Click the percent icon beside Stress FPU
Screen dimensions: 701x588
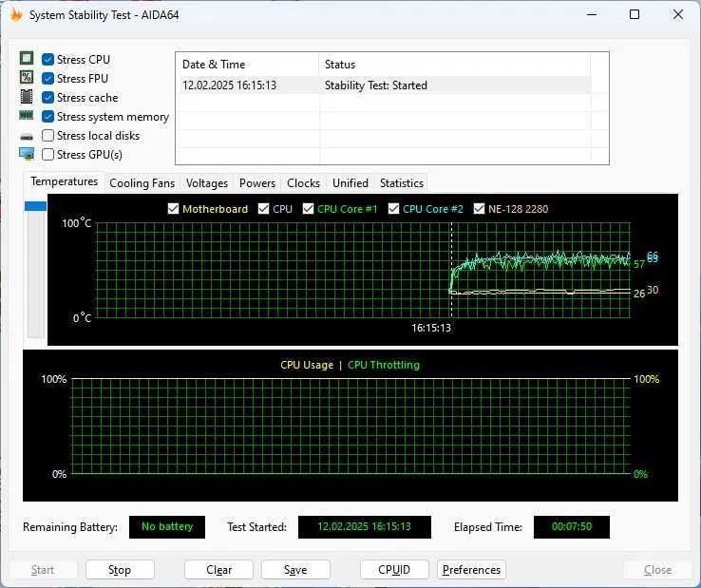tap(27, 77)
